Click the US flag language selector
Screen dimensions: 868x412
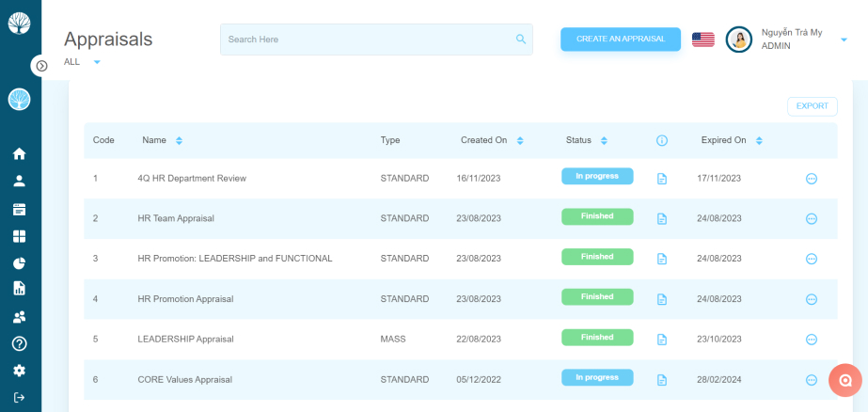click(703, 40)
